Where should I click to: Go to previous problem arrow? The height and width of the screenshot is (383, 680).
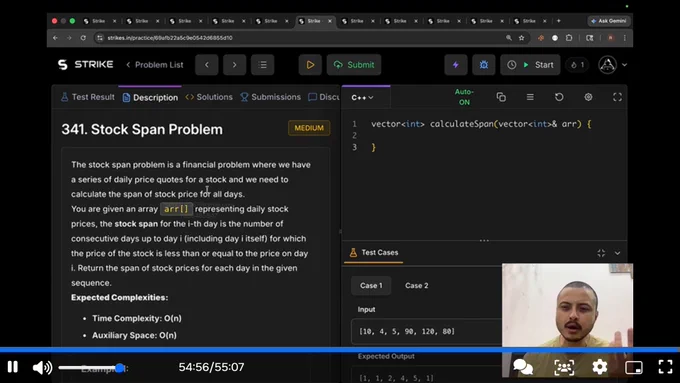206,65
